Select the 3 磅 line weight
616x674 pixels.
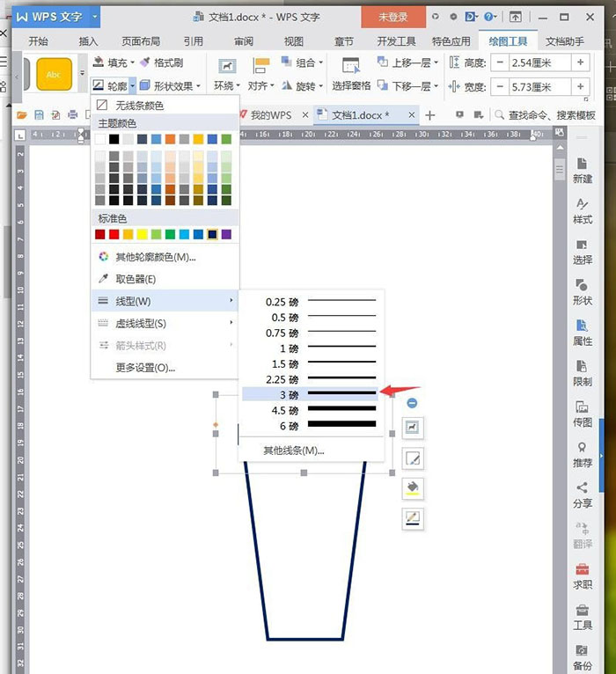(311, 396)
